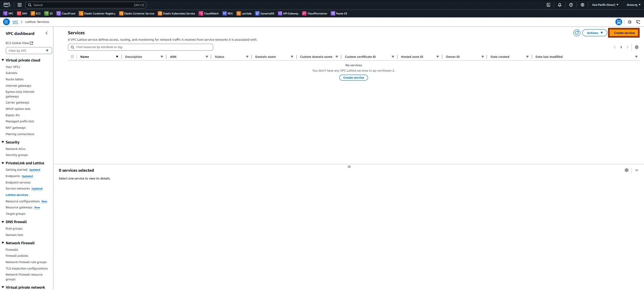Collapse the VPC dashboard side panel

pyautogui.click(x=46, y=33)
